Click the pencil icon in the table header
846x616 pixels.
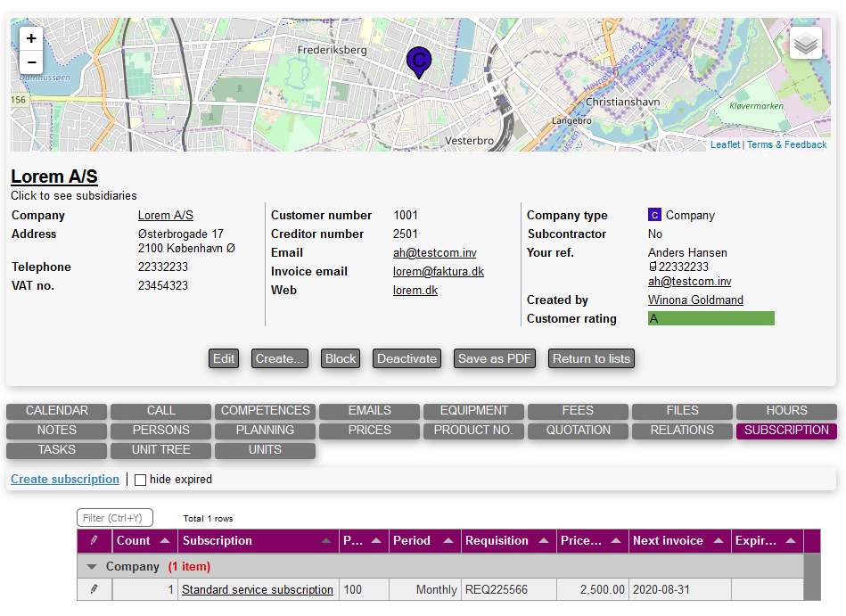coord(94,541)
